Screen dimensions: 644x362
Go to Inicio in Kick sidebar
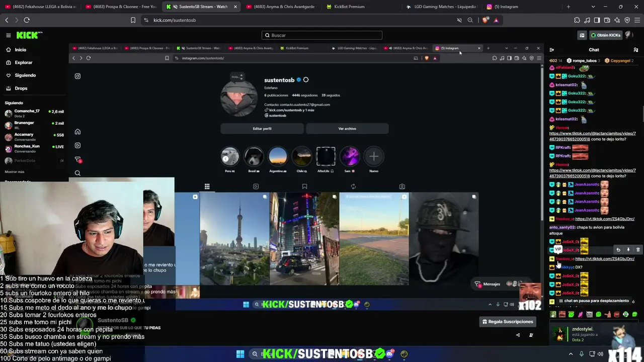tap(20, 50)
